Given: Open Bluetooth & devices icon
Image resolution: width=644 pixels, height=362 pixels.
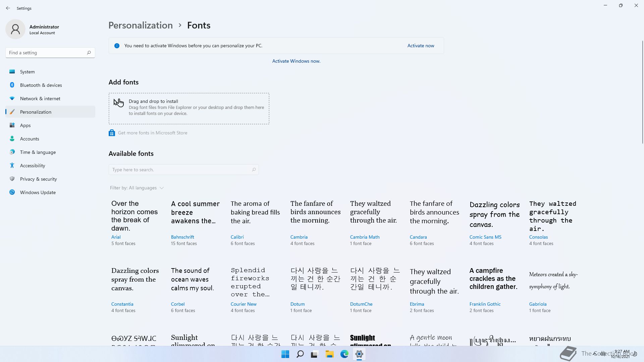Looking at the screenshot, I should click(12, 85).
